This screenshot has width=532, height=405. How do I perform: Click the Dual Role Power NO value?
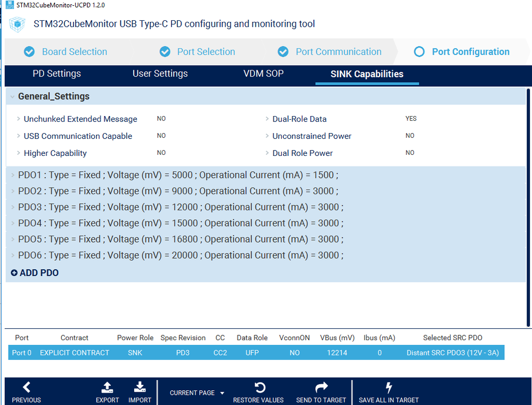(410, 153)
